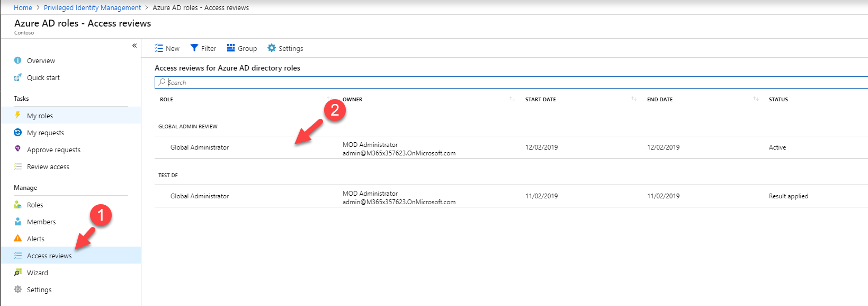Viewport: 868px width, 306px height.
Task: Open Global Administrator under Global Admin Review
Action: coord(200,147)
